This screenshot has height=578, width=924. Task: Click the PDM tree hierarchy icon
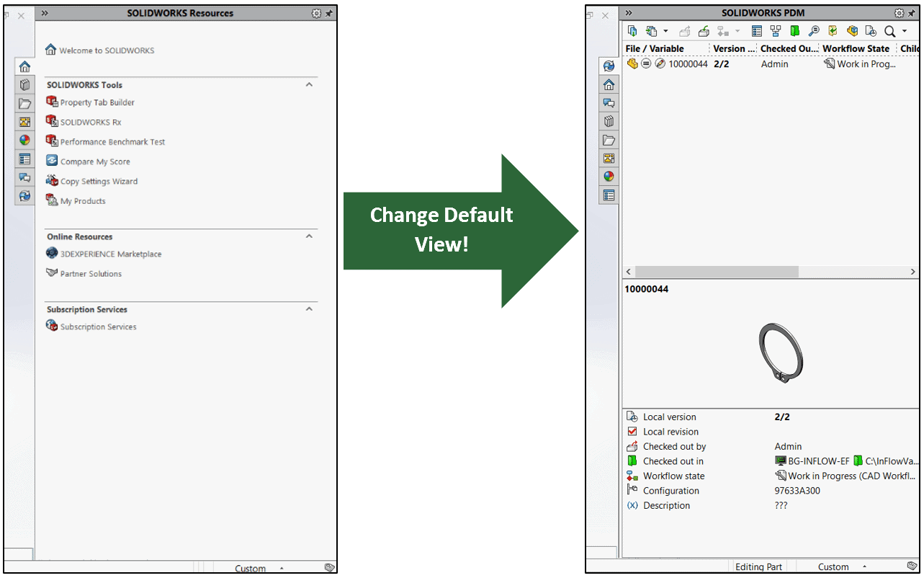pyautogui.click(x=776, y=31)
